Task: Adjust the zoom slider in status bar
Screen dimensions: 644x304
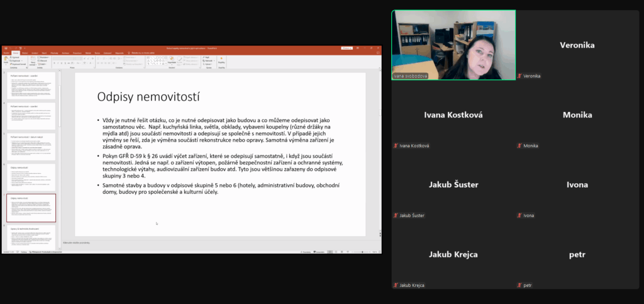Action: click(362, 252)
